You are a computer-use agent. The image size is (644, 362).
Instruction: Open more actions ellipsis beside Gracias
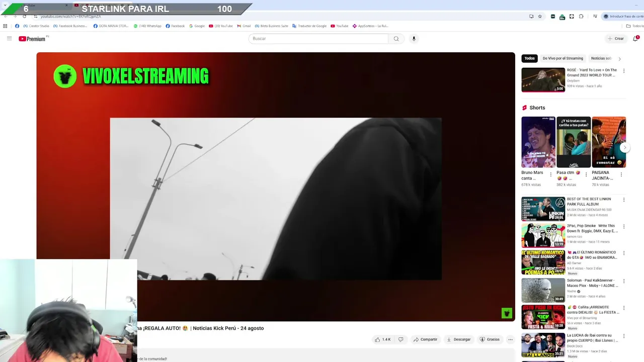tap(510, 339)
